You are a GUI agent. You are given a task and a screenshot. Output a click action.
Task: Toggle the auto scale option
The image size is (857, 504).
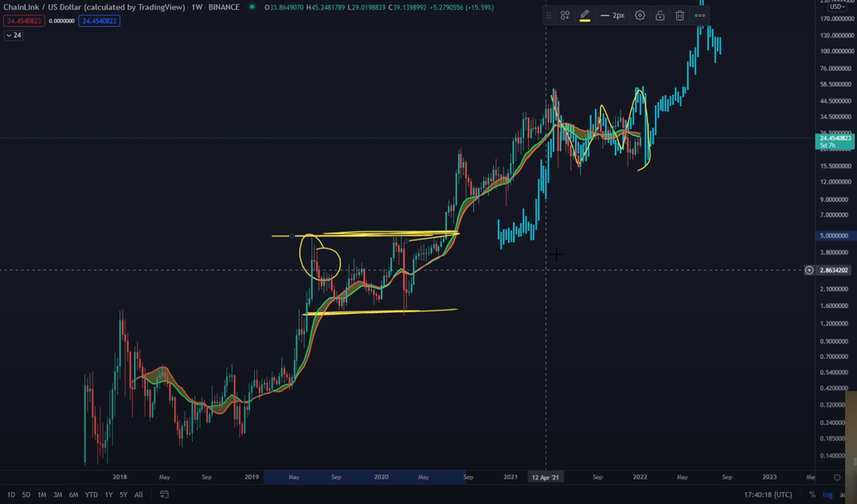[844, 494]
